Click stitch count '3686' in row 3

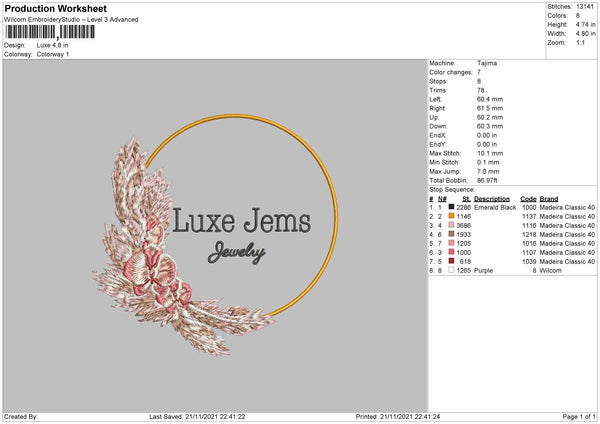pyautogui.click(x=463, y=225)
